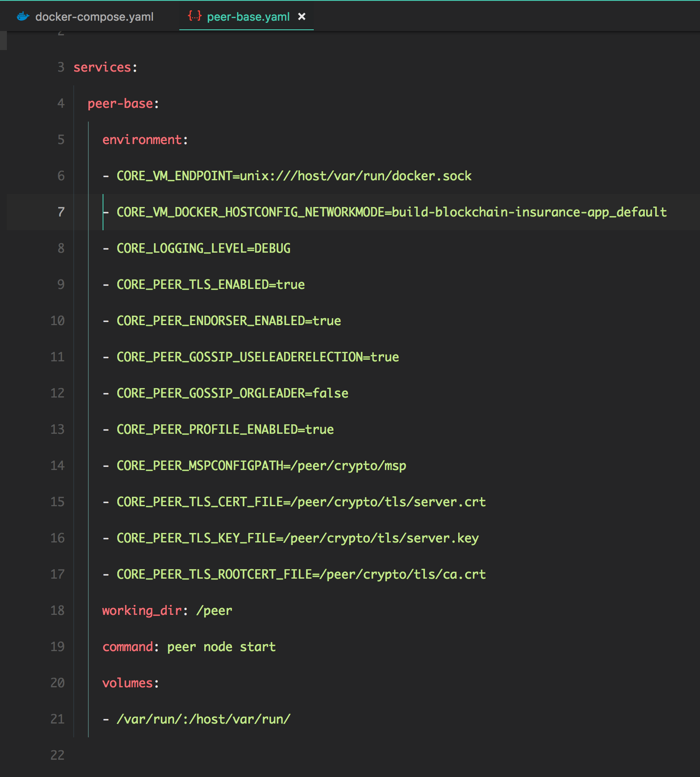Click the Docker whale icon on docker-compose.yaml tab
The width and height of the screenshot is (700, 777).
tap(23, 16)
